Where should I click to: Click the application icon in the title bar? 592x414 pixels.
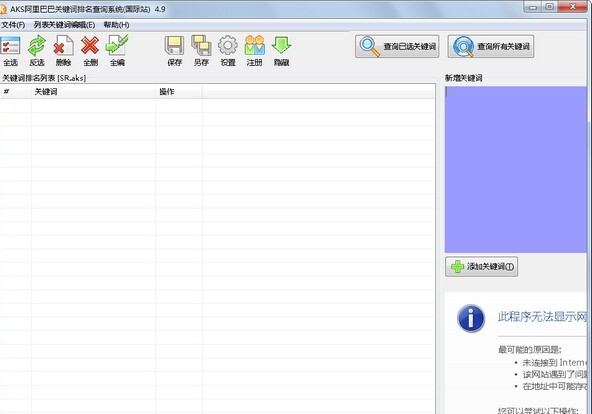3,9
